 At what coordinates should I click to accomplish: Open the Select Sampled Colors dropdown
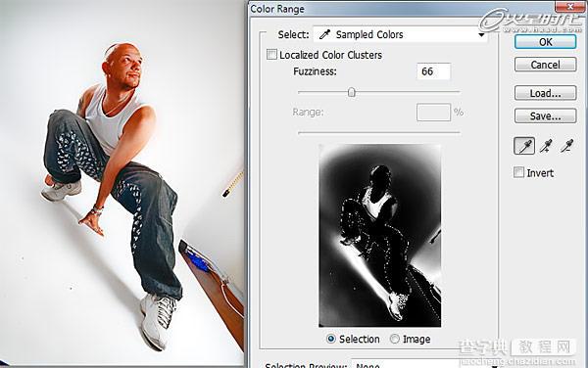pyautogui.click(x=400, y=35)
